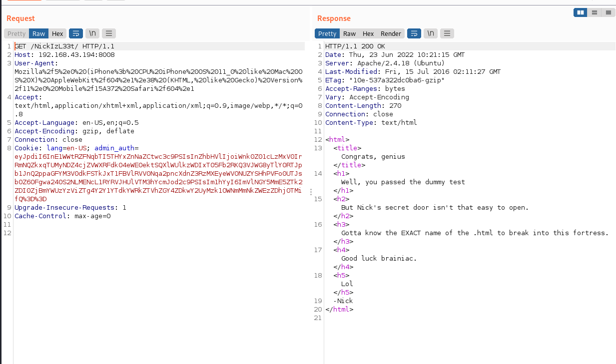This screenshot has height=364, width=616.
Task: Switch Request view to Pretty
Action: (x=16, y=33)
